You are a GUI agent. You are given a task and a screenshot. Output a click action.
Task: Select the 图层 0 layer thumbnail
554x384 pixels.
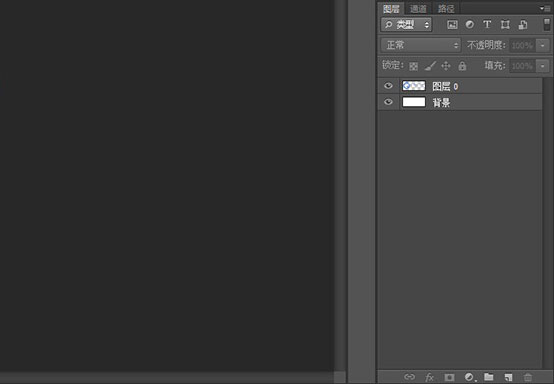click(x=414, y=86)
